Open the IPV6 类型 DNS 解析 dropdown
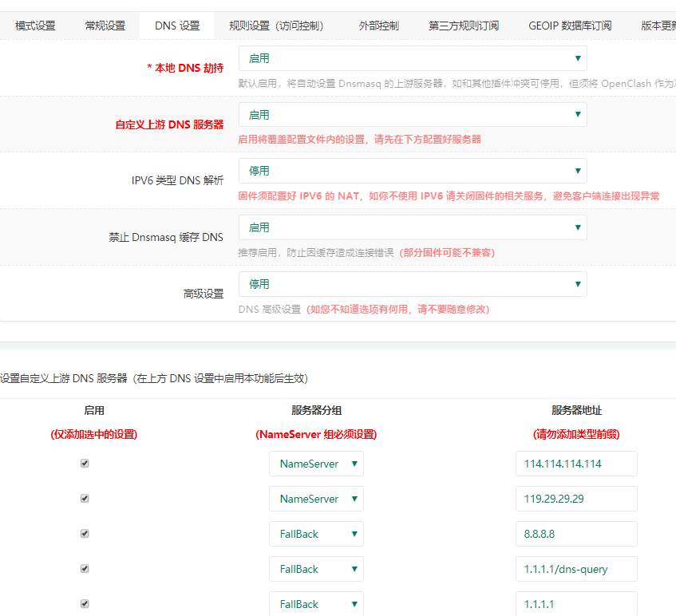 click(412, 171)
